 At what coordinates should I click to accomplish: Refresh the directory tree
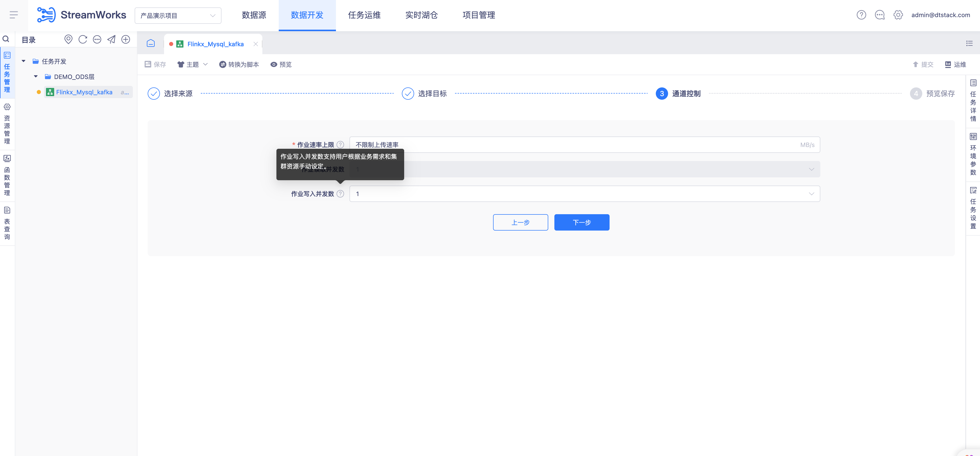tap(83, 39)
